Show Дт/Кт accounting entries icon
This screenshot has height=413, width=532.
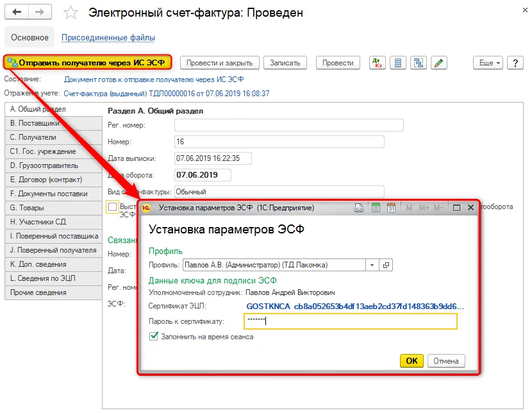click(378, 63)
